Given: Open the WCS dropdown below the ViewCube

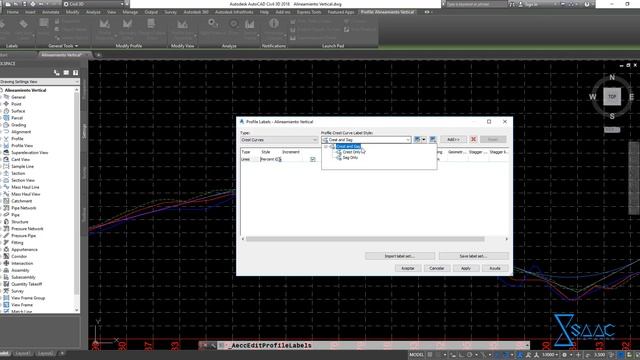Looking at the screenshot, I should coord(612,129).
